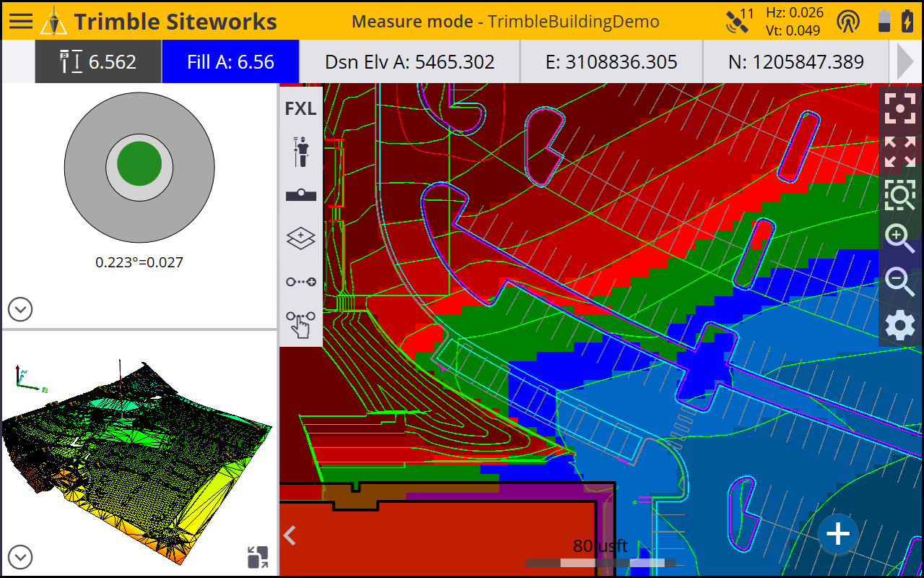Expand the bubble level panel options
The width and height of the screenshot is (924, 578).
click(x=20, y=310)
